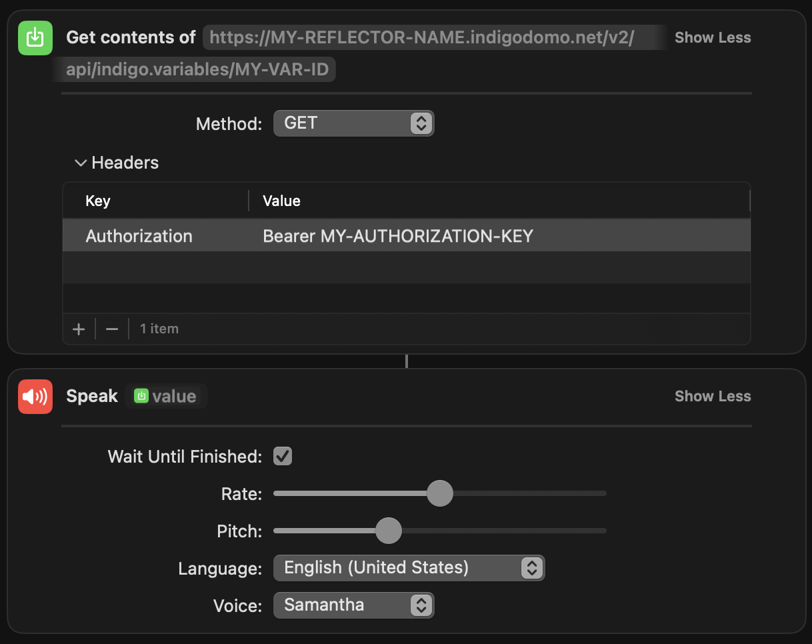Collapse the Headers section chevron

tap(81, 163)
